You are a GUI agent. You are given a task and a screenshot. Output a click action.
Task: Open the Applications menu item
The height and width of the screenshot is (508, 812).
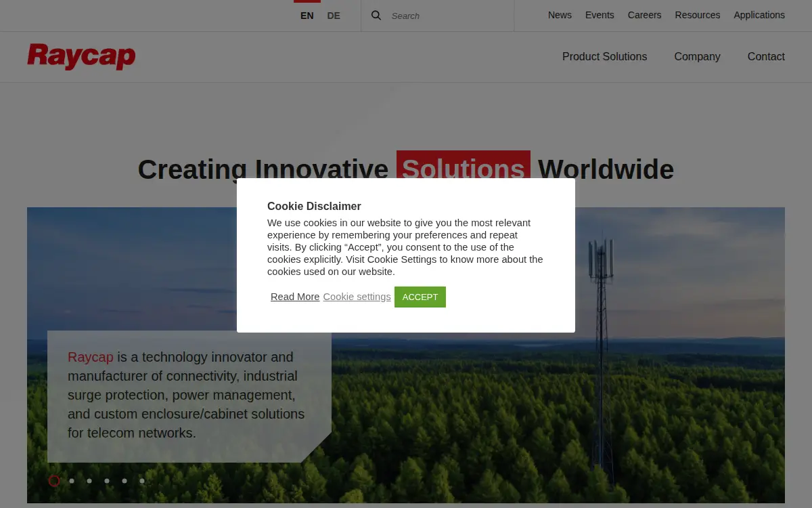pyautogui.click(x=759, y=15)
